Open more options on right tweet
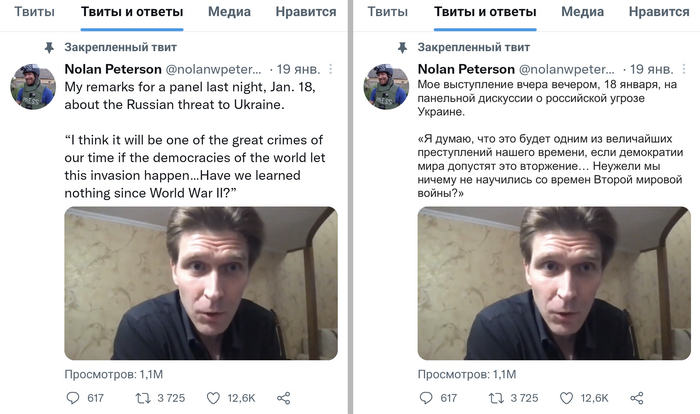Image resolution: width=700 pixels, height=414 pixels. tap(683, 69)
